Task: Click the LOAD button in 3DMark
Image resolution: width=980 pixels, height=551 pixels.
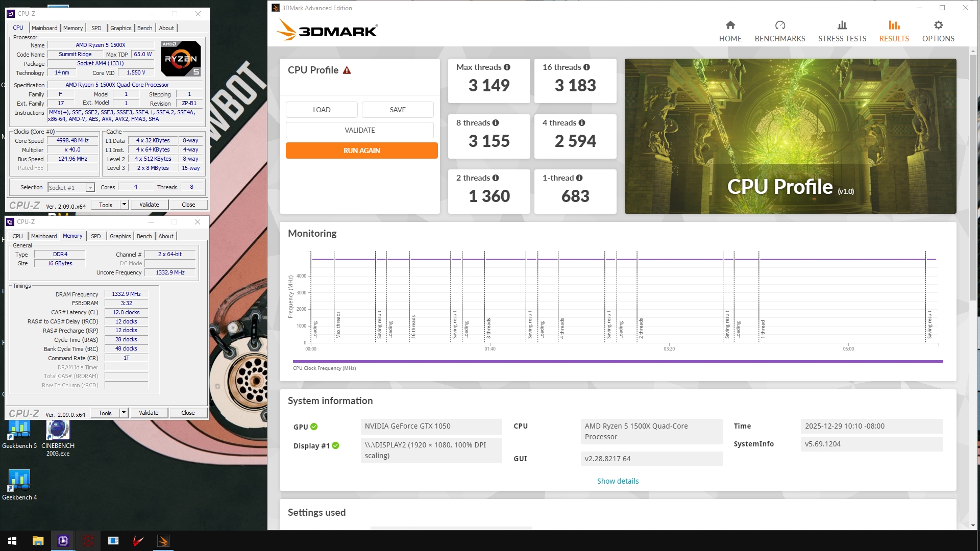Action: pyautogui.click(x=322, y=110)
